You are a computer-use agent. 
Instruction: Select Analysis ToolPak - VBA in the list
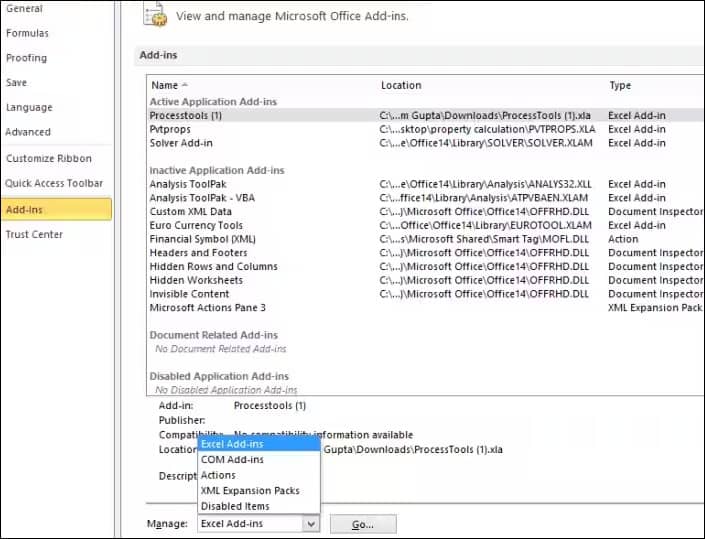pos(201,198)
